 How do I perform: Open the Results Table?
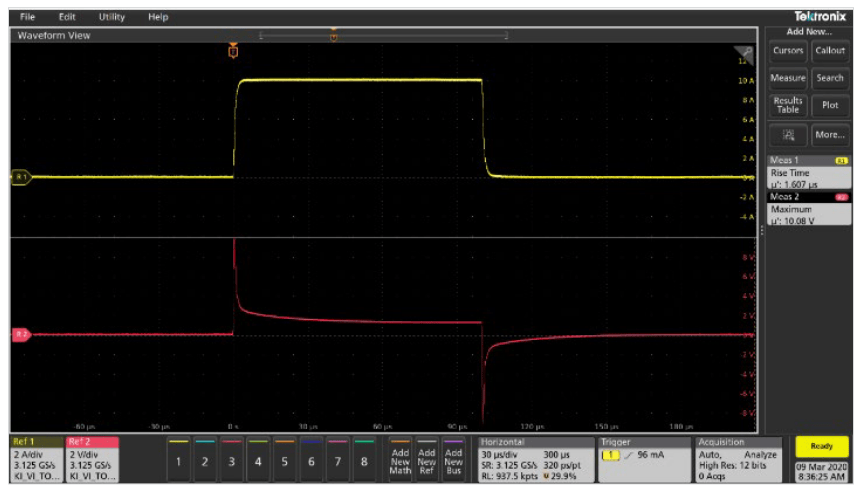click(x=788, y=105)
